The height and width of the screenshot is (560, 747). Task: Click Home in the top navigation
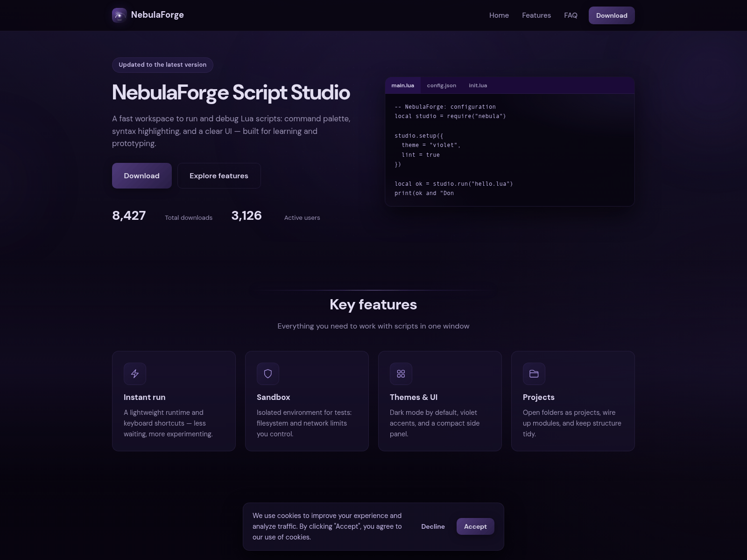click(499, 15)
